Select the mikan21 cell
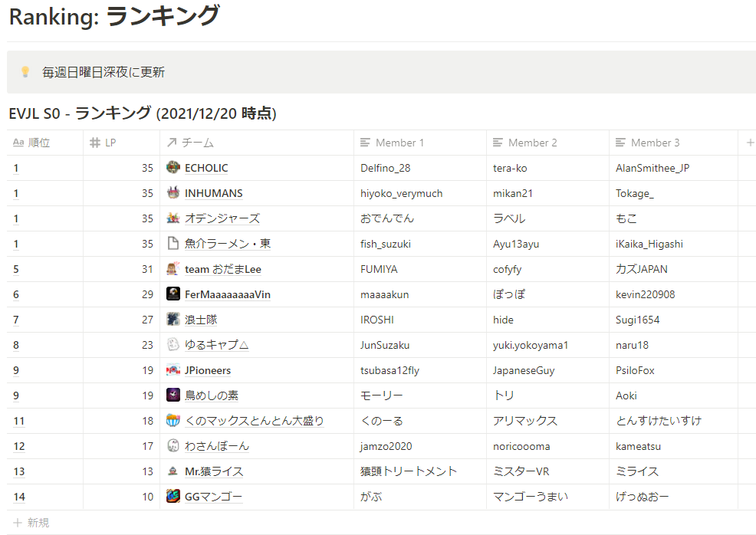The height and width of the screenshot is (535, 756). [547, 193]
